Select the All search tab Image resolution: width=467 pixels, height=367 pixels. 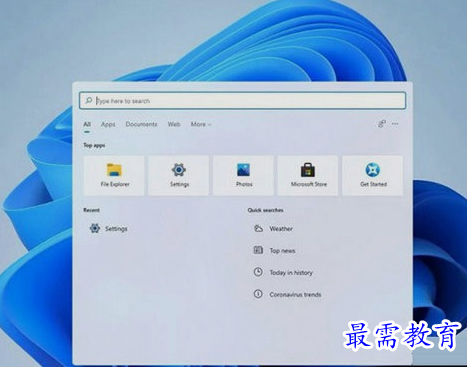point(87,124)
